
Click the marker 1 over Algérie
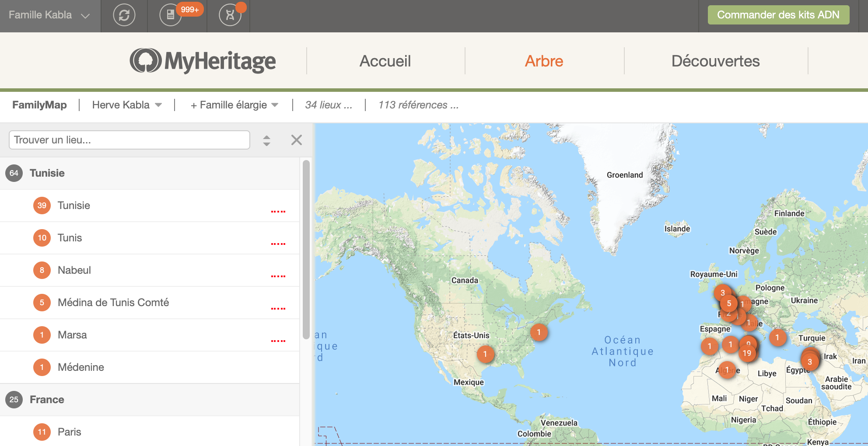727,370
